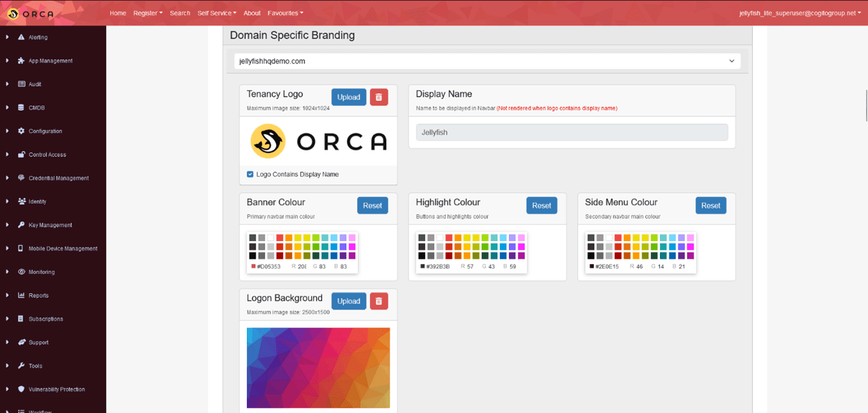This screenshot has height=413, width=868.
Task: Remove Logon Background using trash icon
Action: point(379,301)
